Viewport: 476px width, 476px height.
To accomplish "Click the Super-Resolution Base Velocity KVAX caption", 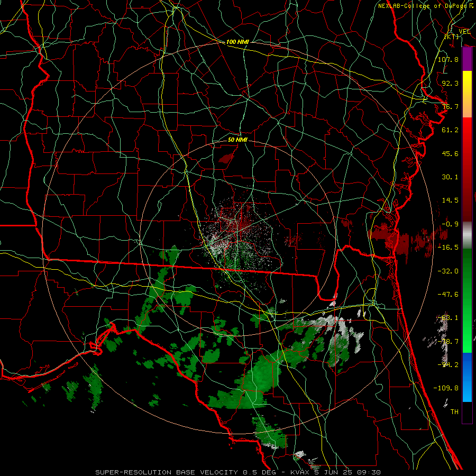I will 238,472.
